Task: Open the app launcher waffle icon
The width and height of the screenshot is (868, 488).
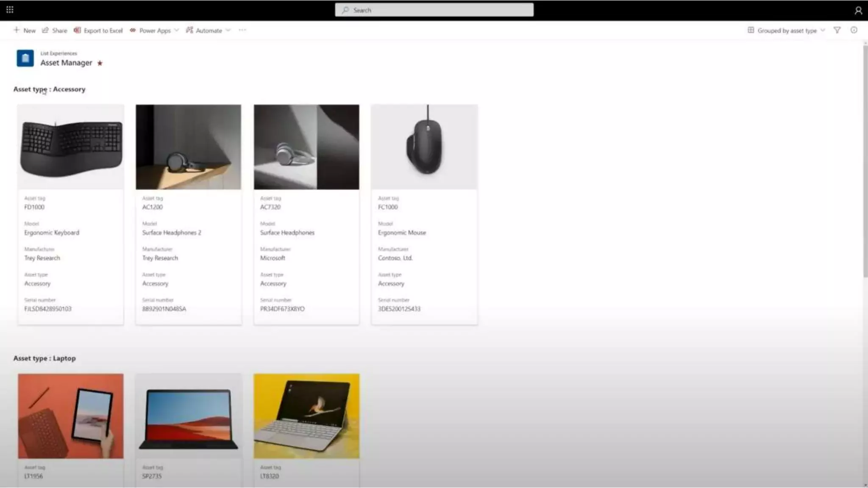Action: pyautogui.click(x=10, y=9)
